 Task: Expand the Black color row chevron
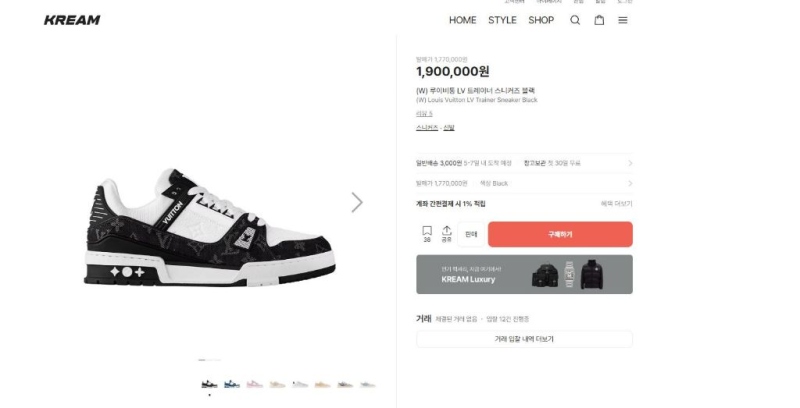click(630, 183)
